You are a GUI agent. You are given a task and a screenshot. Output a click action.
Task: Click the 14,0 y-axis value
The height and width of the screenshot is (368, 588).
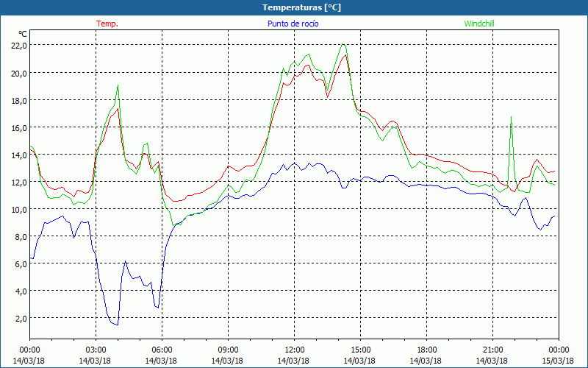pyautogui.click(x=20, y=155)
